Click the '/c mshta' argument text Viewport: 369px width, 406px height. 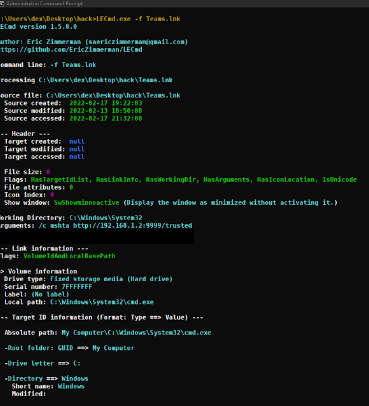point(54,226)
